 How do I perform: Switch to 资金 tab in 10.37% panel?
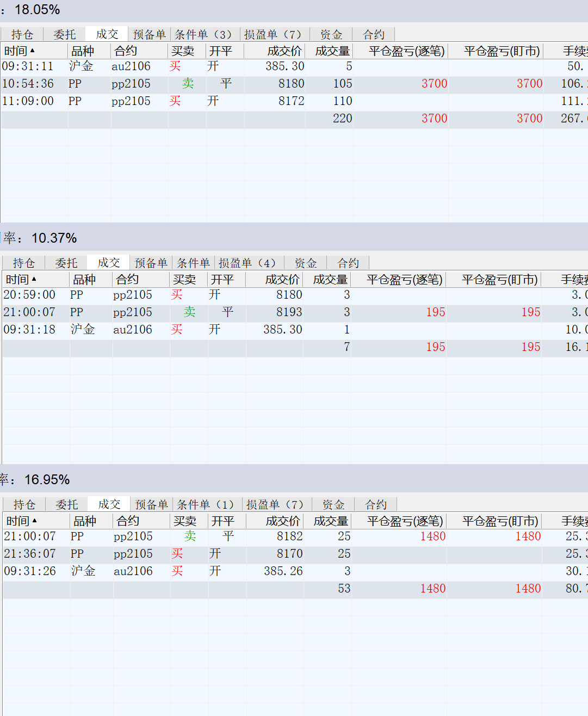coord(306,263)
